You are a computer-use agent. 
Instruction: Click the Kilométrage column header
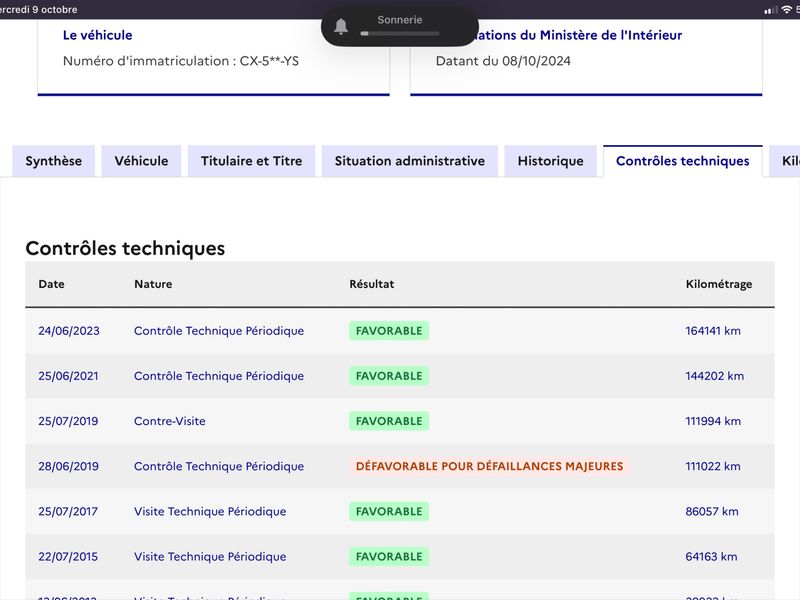point(719,284)
